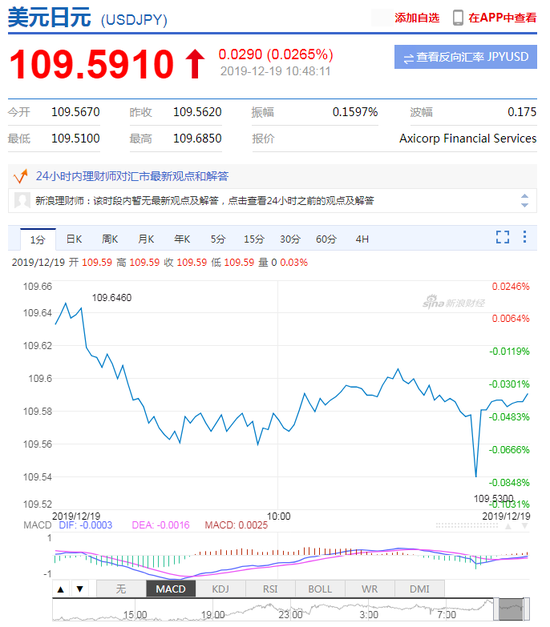Click the 3:00 mark on overview timeline
The width and height of the screenshot is (550, 627).
[368, 615]
